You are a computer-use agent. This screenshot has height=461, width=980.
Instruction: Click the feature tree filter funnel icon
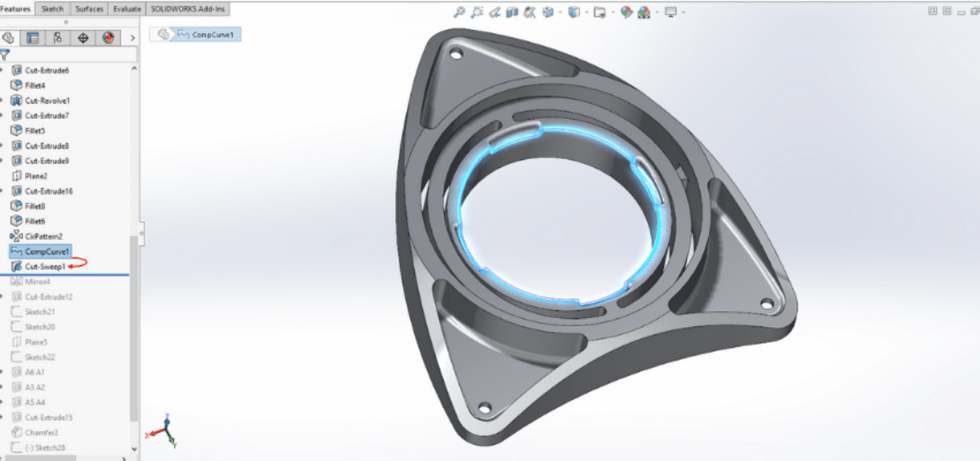pyautogui.click(x=6, y=55)
